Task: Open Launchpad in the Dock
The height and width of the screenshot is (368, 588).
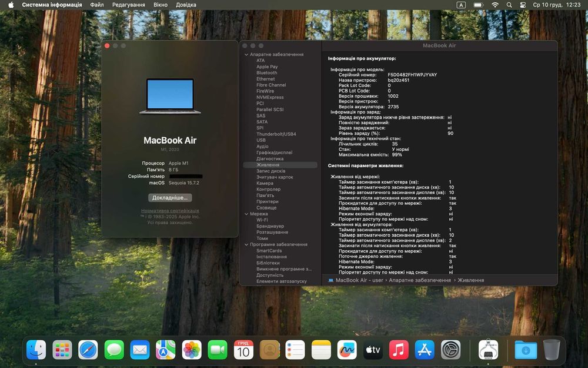Action: pos(62,350)
